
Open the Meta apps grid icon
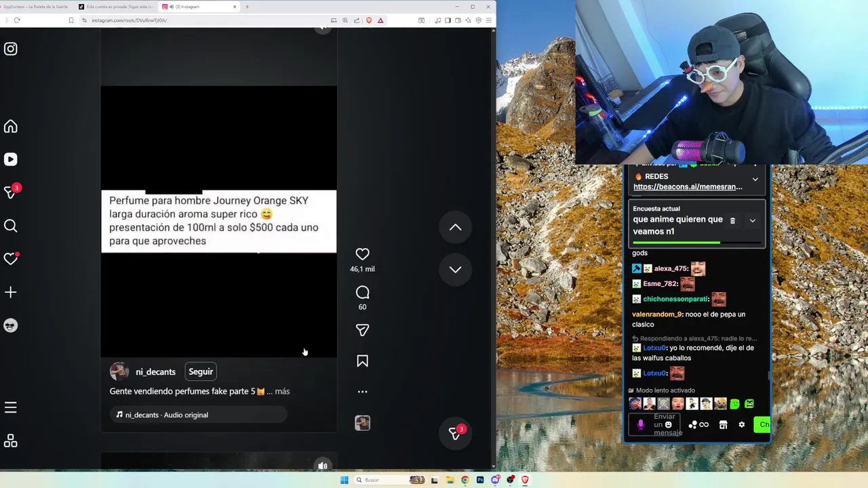11,441
